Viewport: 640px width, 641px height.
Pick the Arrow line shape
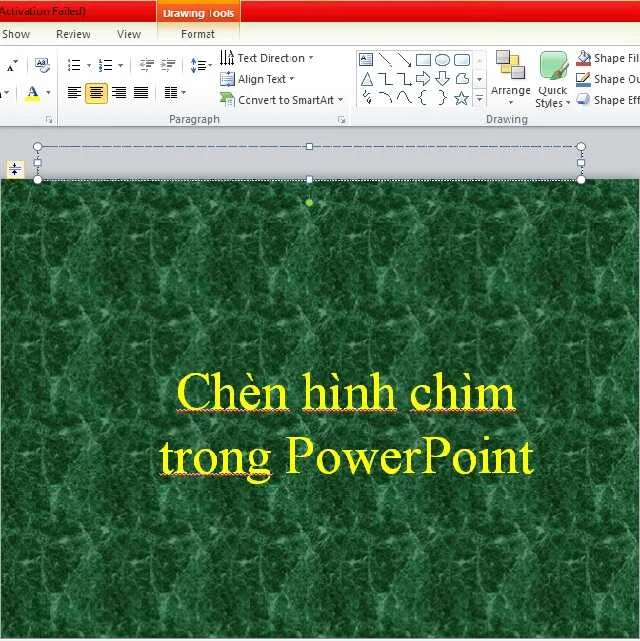coord(404,60)
